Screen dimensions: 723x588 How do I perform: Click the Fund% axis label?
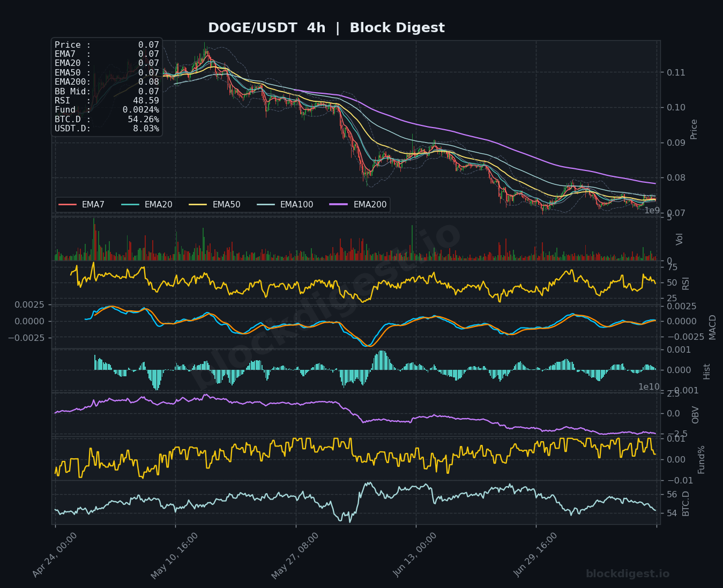coord(701,459)
